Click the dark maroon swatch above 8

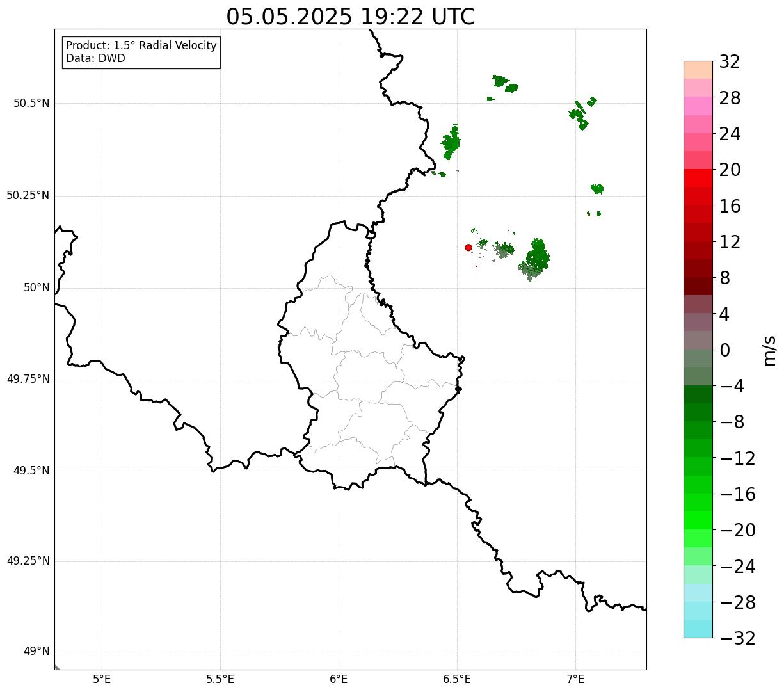698,286
